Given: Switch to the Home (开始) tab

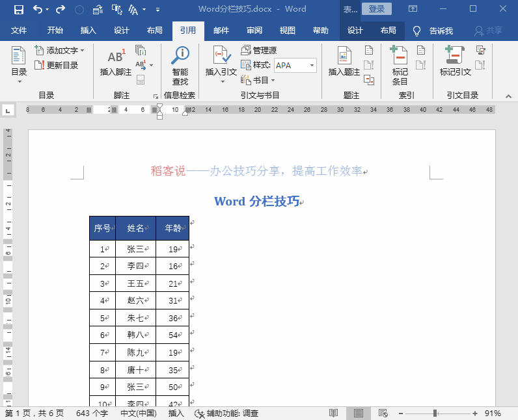Looking at the screenshot, I should 55,31.
